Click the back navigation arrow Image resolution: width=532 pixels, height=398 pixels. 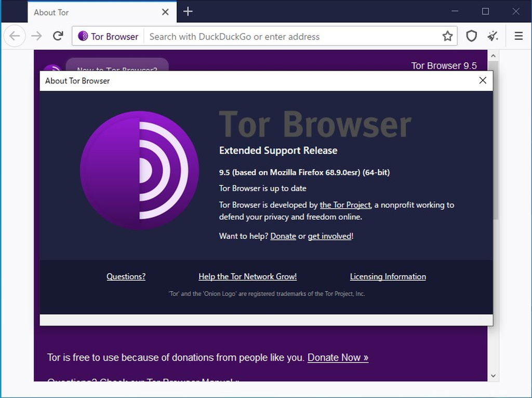(x=15, y=36)
